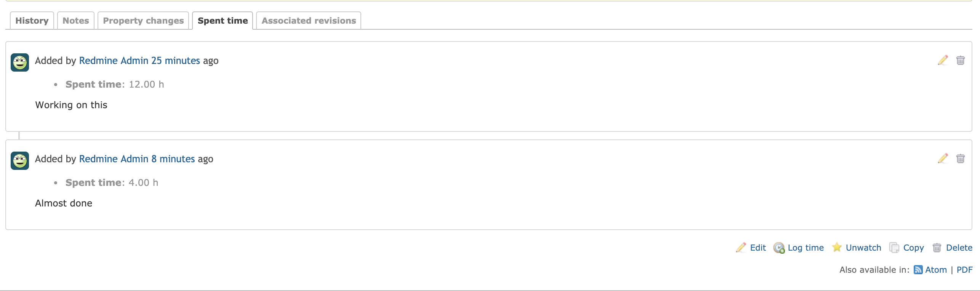Viewport: 980px width, 291px height.
Task: Click pencil edit icon on 12.00 h entry
Action: coord(943,60)
